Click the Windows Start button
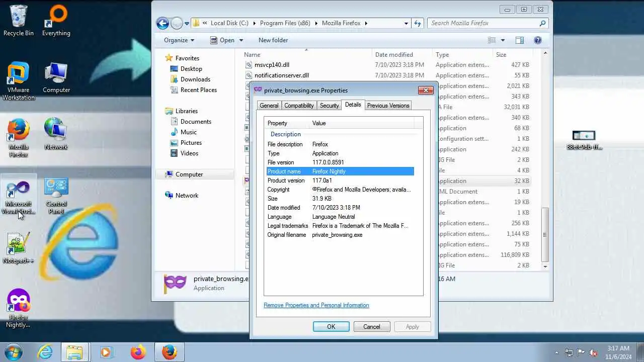The image size is (644, 362). [14, 352]
